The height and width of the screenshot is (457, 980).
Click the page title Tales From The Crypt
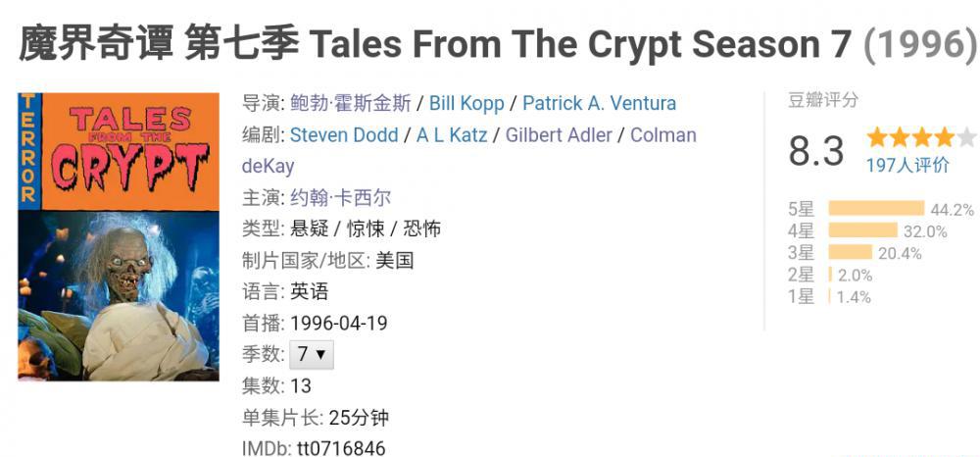(496, 44)
